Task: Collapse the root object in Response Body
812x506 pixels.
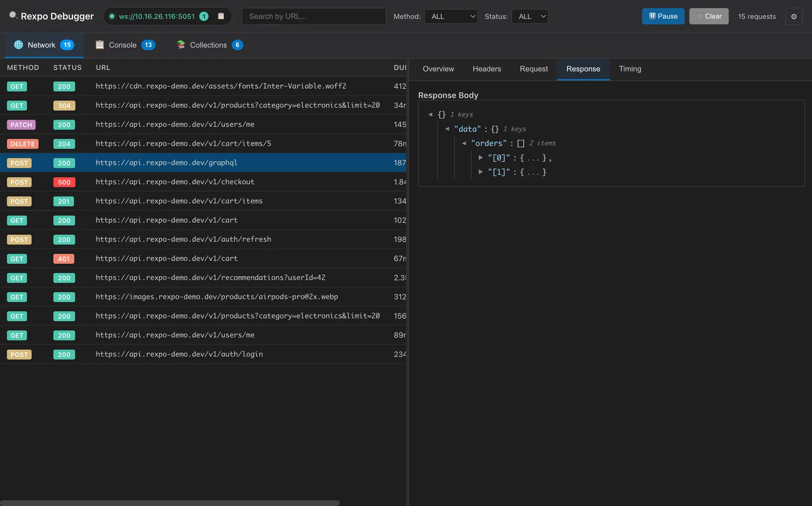Action: (430, 114)
